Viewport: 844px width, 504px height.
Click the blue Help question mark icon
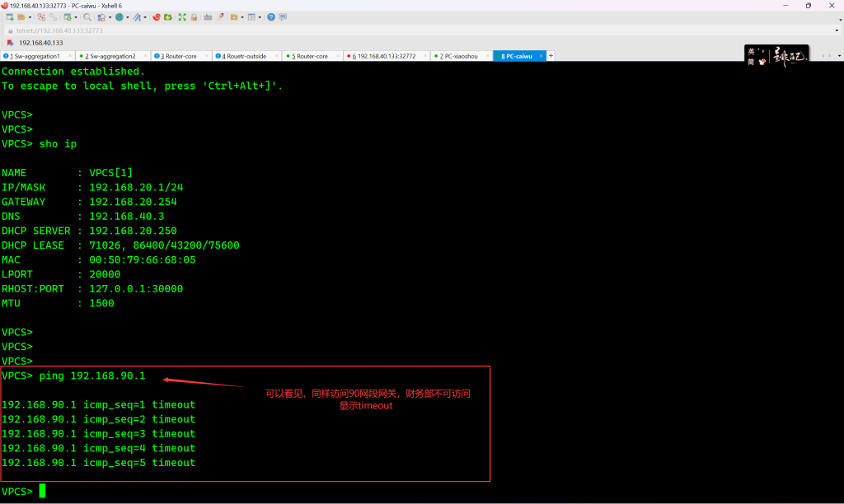click(x=270, y=17)
